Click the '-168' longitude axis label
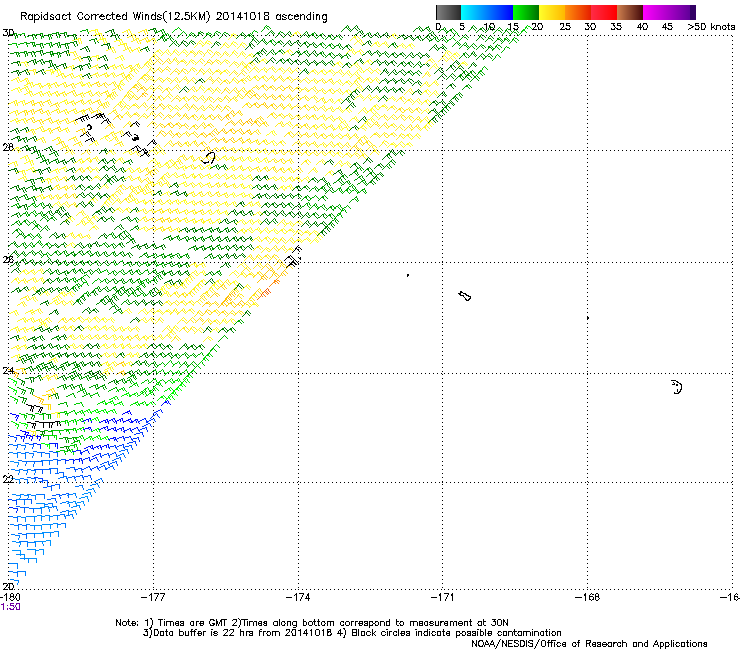Screen dimensions: 740x650 click(588, 597)
